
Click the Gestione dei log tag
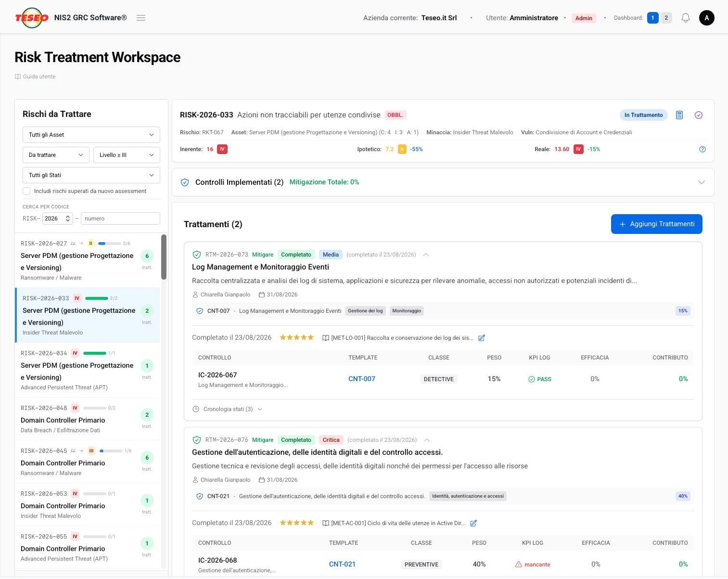365,311
